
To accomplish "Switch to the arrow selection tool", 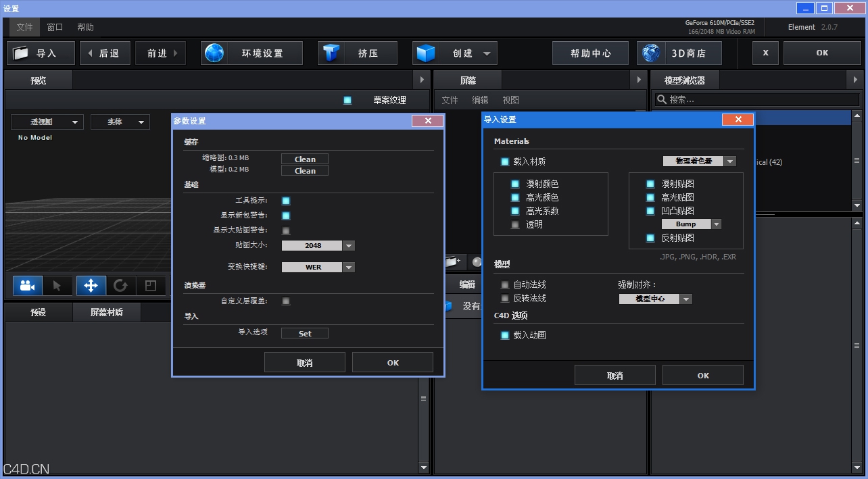I will click(57, 285).
